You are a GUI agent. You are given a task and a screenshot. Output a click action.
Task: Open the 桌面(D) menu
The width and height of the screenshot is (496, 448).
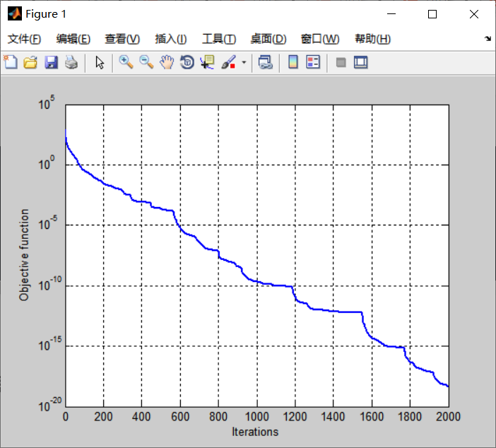coord(268,39)
